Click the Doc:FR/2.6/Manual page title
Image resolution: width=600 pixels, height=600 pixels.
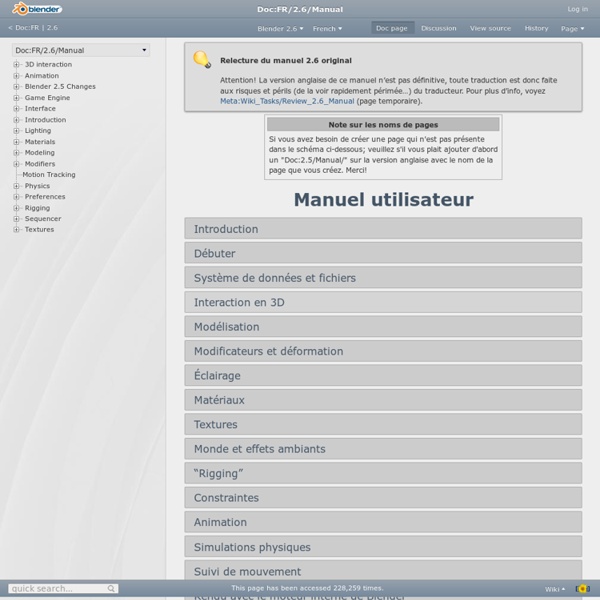(x=300, y=9)
